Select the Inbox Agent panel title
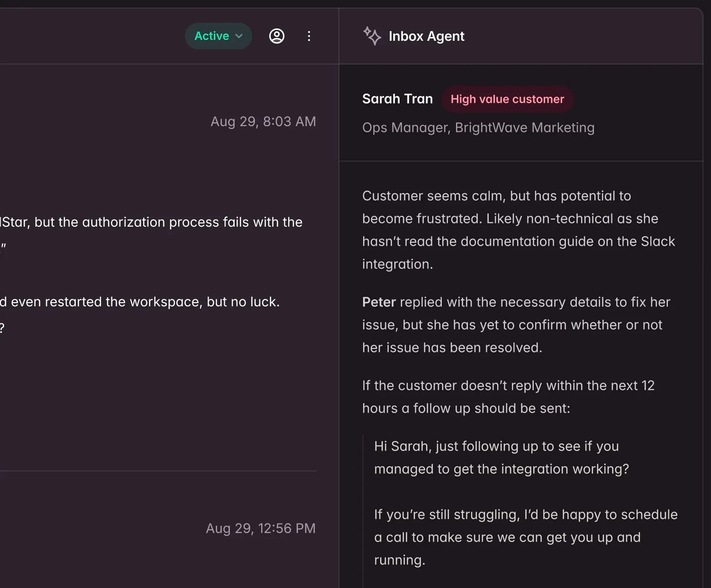Viewport: 711px width, 588px height. pos(426,36)
